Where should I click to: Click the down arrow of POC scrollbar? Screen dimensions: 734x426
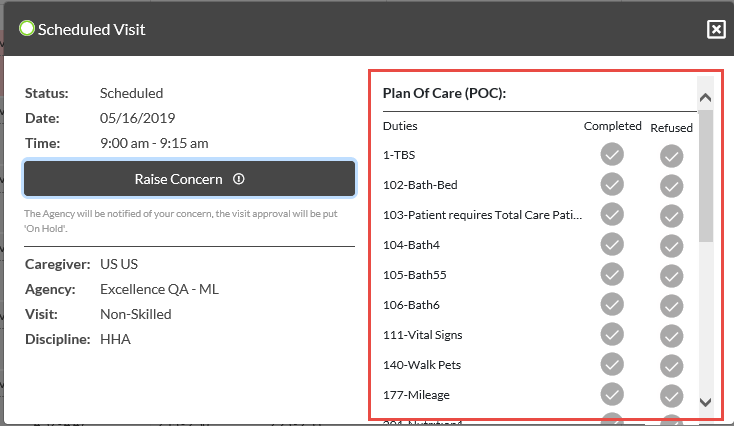pyautogui.click(x=705, y=402)
